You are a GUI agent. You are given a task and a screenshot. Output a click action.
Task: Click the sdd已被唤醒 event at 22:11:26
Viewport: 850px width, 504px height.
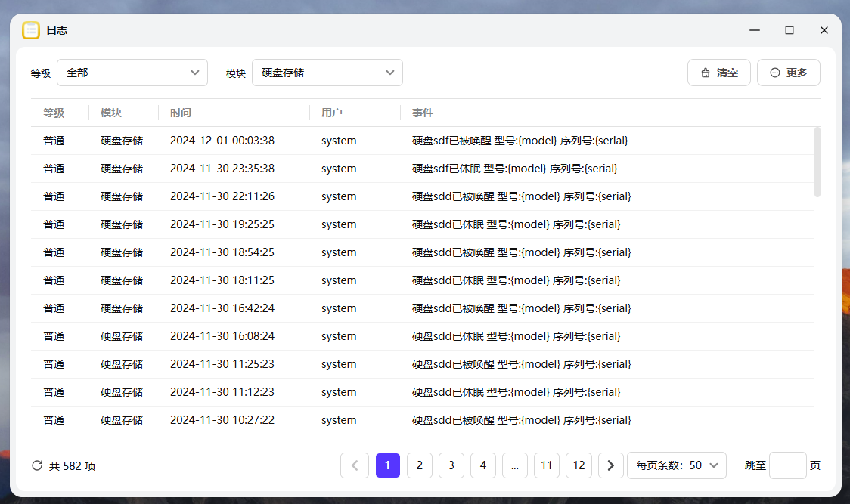(522, 196)
